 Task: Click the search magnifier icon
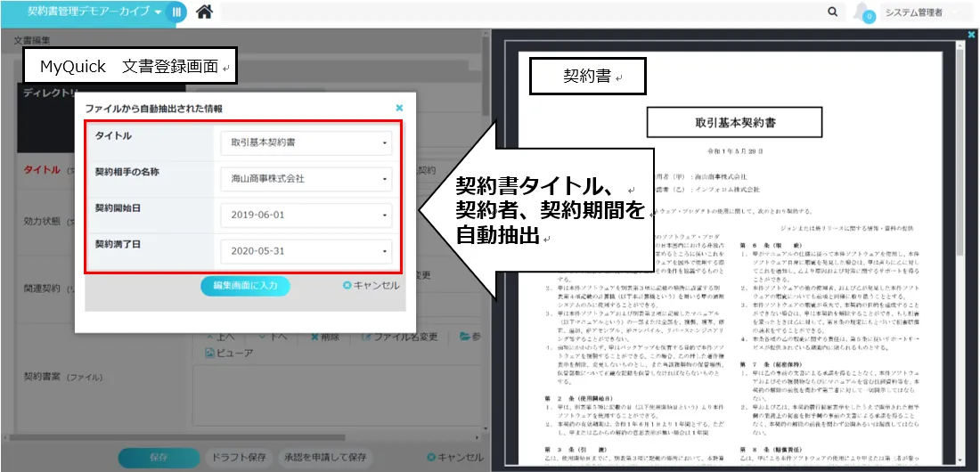click(832, 12)
